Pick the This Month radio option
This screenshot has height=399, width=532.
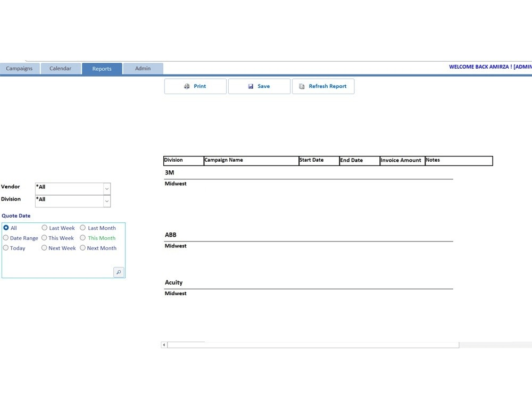click(x=83, y=238)
